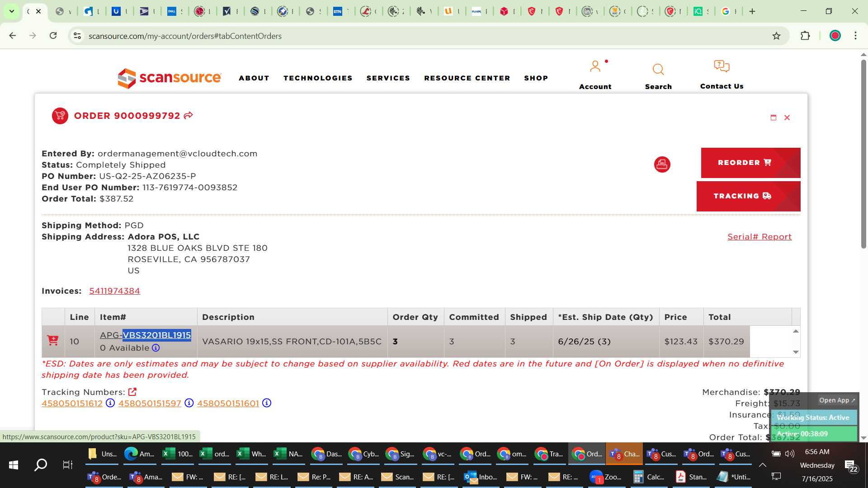Open the Search magnifier icon

(658, 70)
